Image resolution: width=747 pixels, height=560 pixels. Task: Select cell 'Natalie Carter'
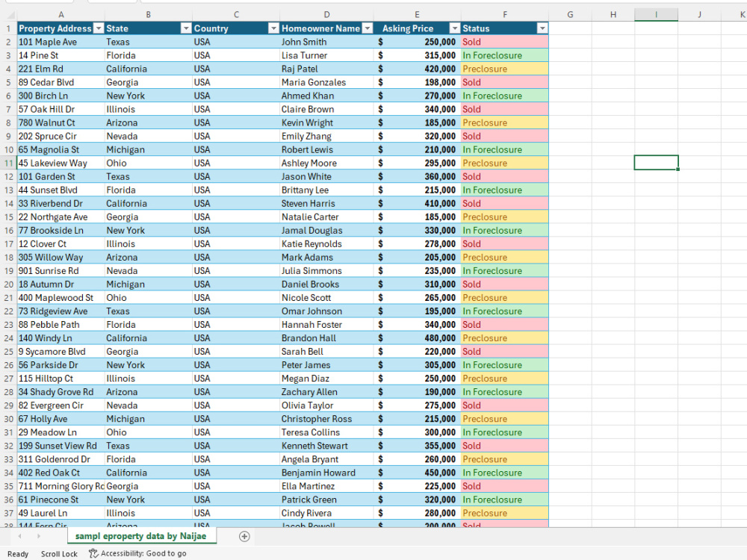[326, 217]
